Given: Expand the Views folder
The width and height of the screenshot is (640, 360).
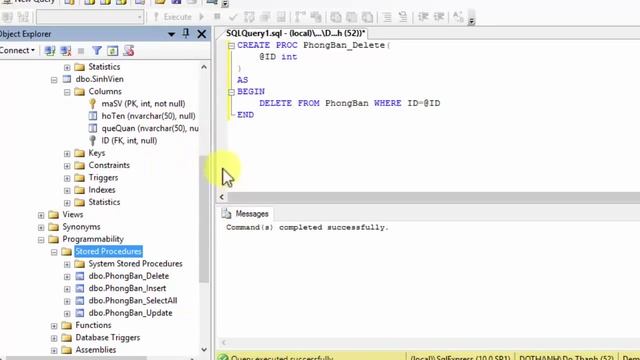Looking at the screenshot, I should click(41, 215).
